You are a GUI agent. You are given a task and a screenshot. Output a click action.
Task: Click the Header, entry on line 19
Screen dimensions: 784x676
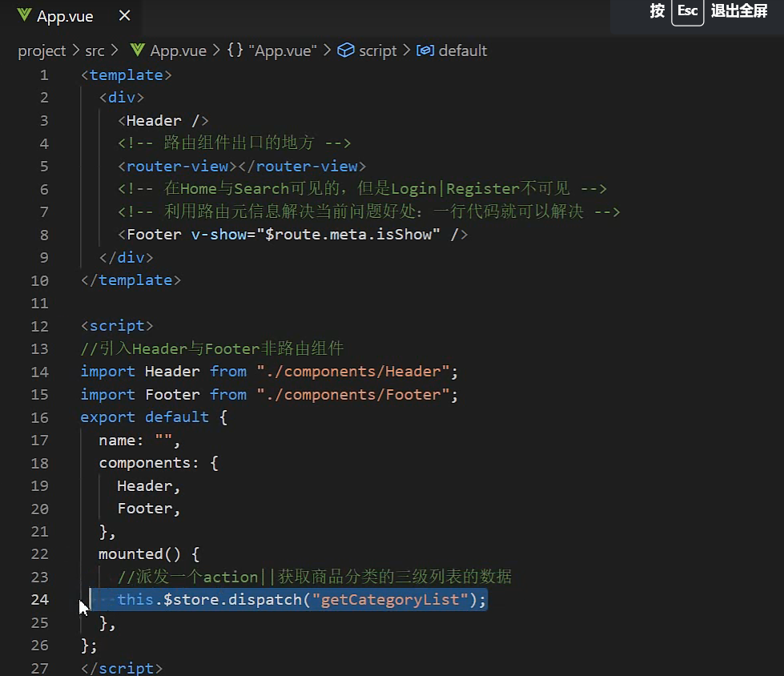pos(148,485)
